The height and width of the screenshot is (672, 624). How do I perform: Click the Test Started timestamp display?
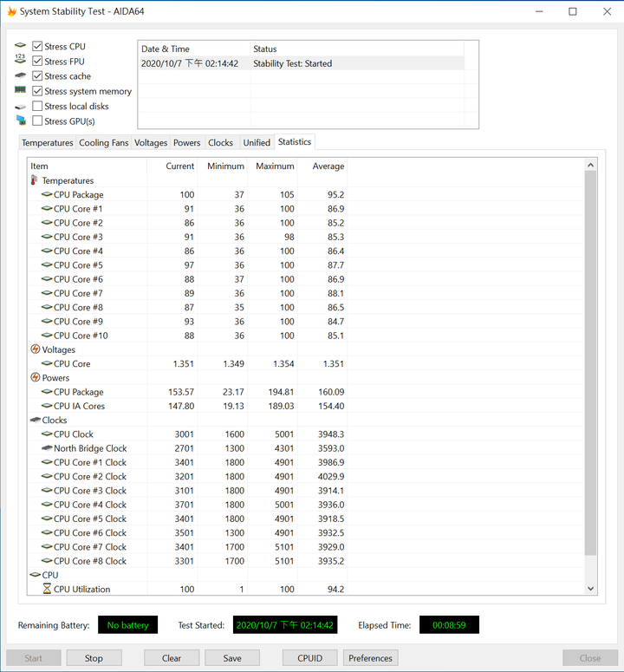tap(285, 625)
